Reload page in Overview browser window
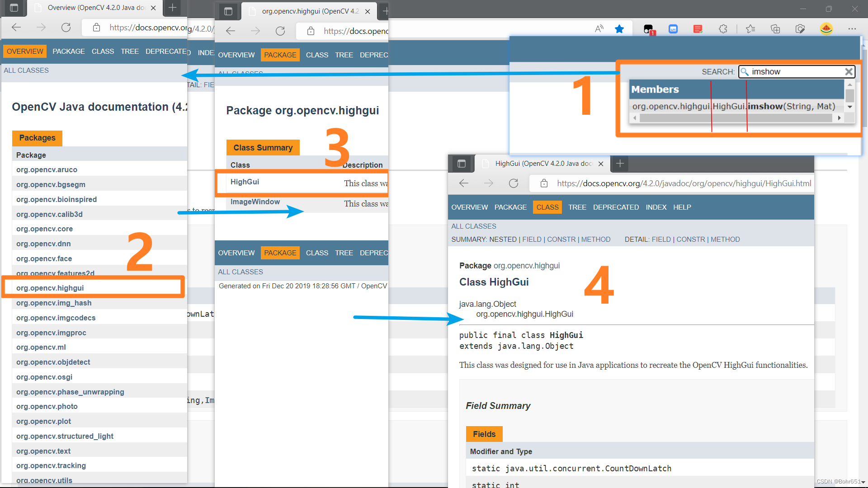The image size is (868, 488). pos(66,28)
